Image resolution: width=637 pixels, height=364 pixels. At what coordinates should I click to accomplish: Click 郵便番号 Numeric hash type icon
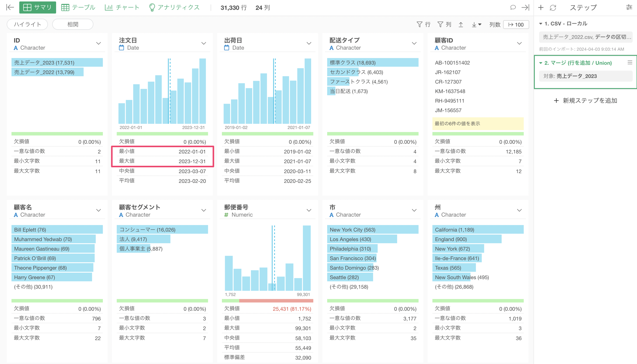click(226, 215)
